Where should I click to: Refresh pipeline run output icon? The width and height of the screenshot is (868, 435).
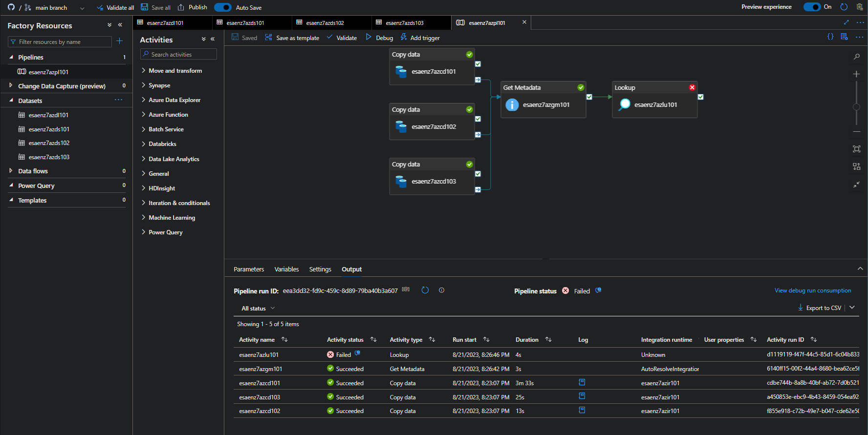(x=425, y=290)
